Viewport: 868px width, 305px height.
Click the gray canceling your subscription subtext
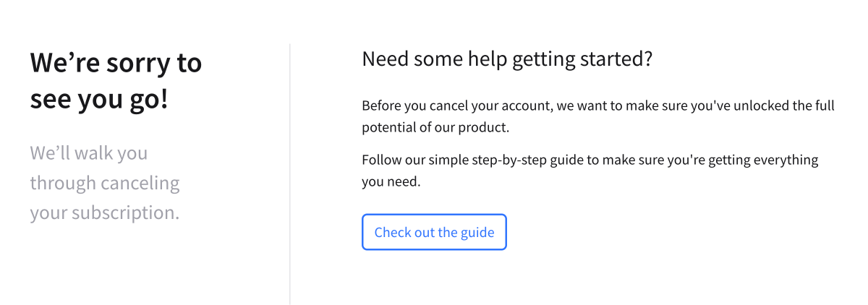(105, 184)
